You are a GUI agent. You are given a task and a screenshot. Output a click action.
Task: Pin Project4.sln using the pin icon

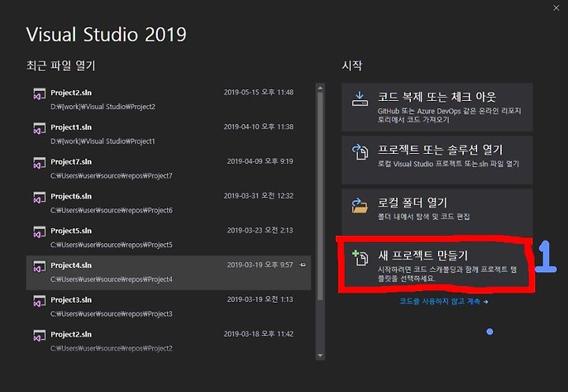click(x=303, y=265)
